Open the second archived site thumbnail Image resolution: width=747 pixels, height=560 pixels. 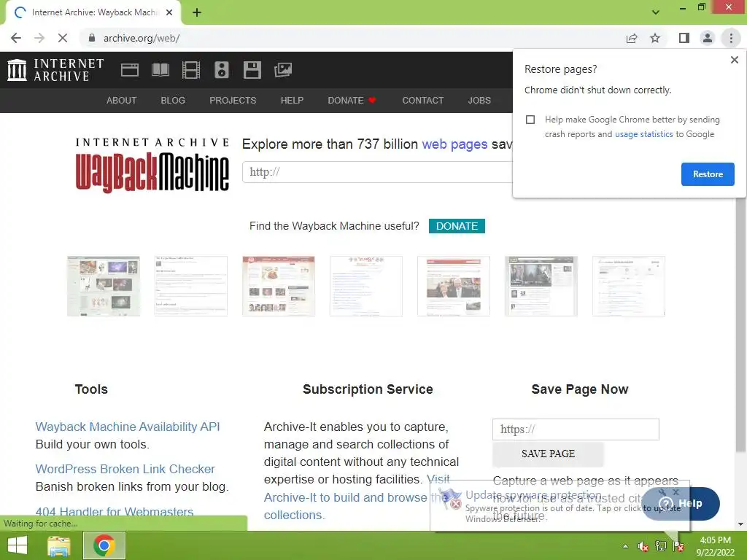(x=191, y=286)
